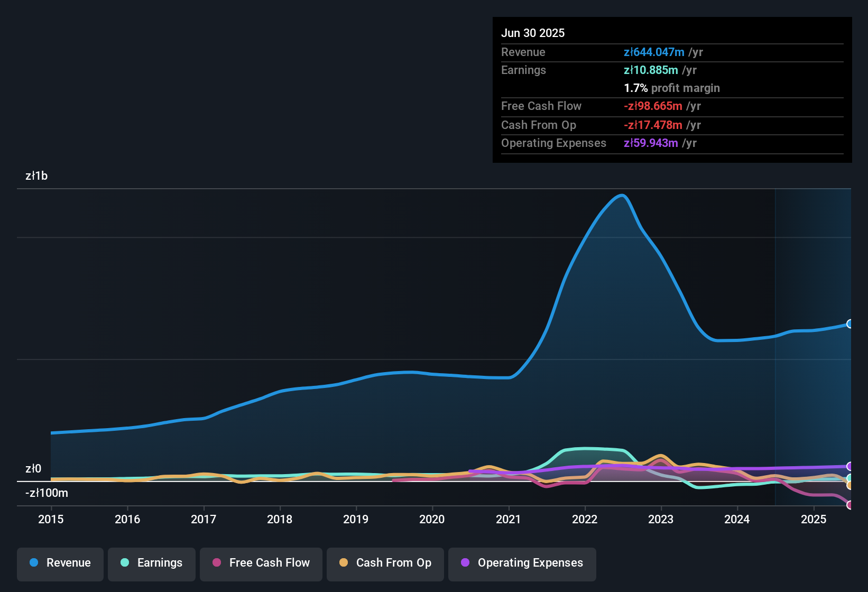Toggle off the Operating Expenses series
This screenshot has width=868, height=592.
522,563
